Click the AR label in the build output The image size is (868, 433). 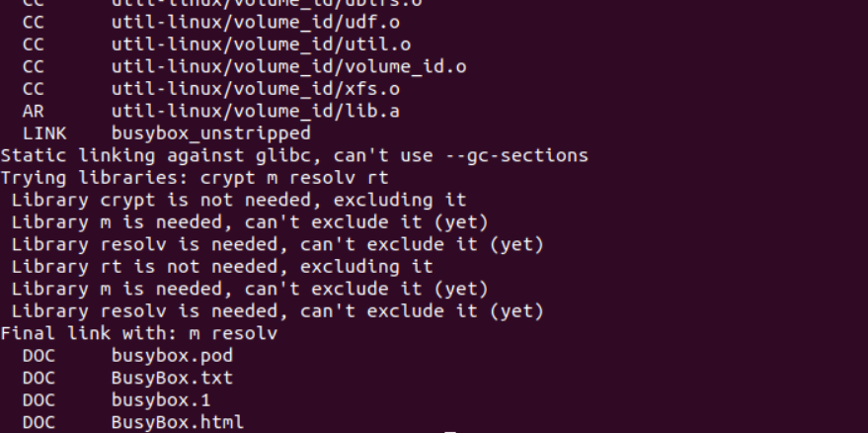click(33, 111)
